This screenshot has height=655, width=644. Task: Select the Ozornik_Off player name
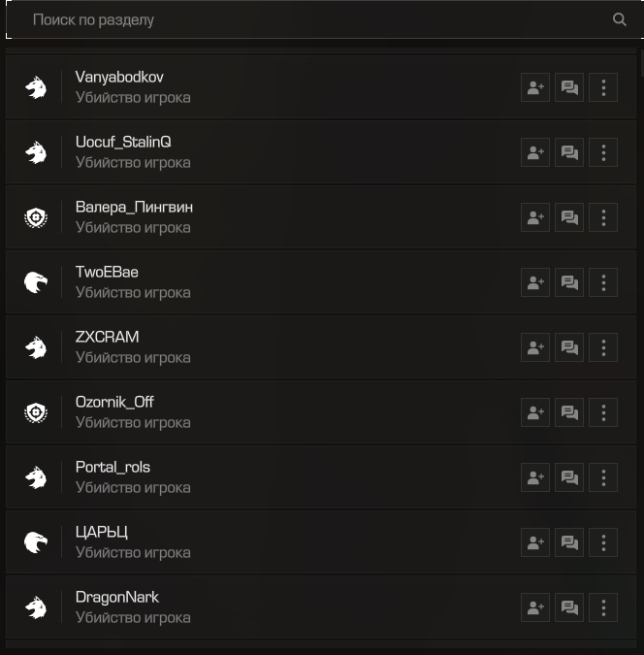click(114, 402)
